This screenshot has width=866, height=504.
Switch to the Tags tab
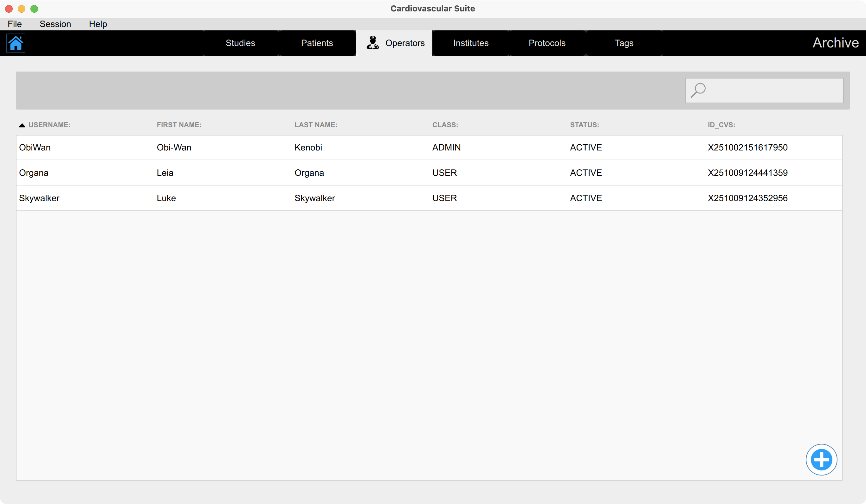[x=624, y=42]
